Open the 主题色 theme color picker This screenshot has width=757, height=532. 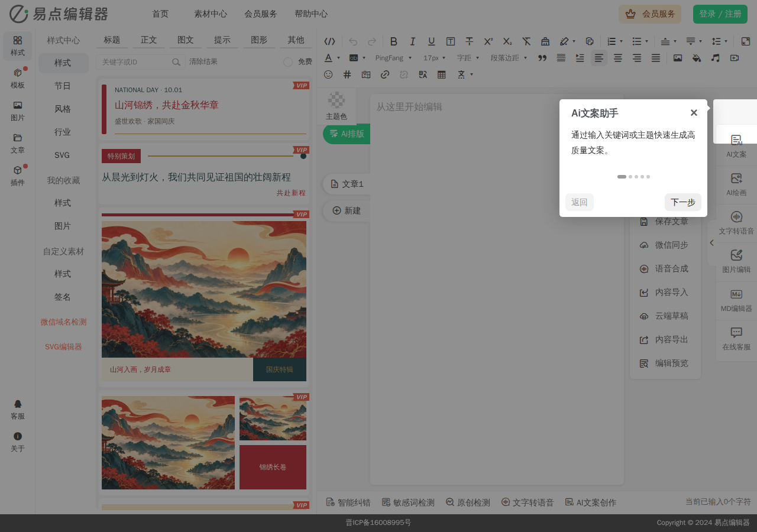click(x=337, y=106)
